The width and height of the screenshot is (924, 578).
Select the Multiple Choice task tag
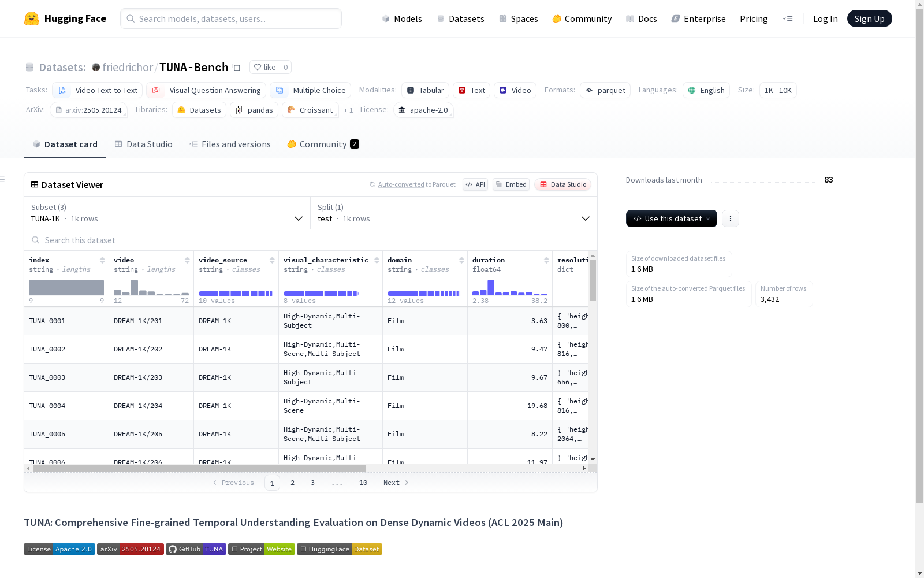click(310, 90)
